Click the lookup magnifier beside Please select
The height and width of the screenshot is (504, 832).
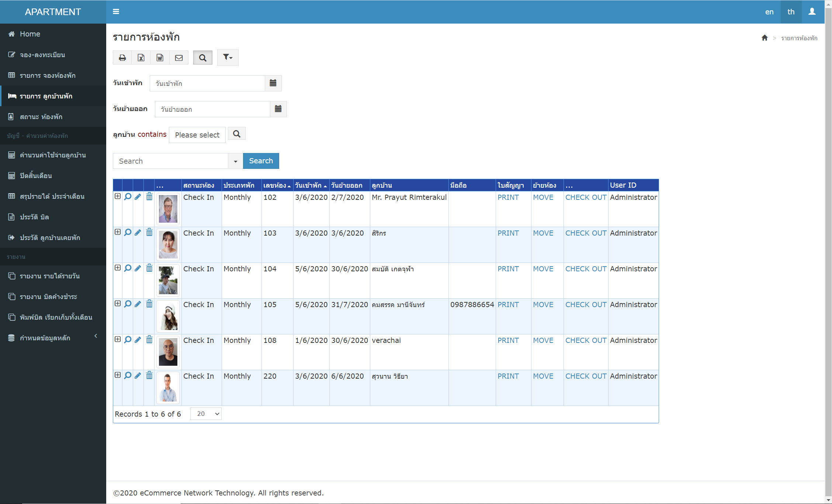tap(237, 134)
